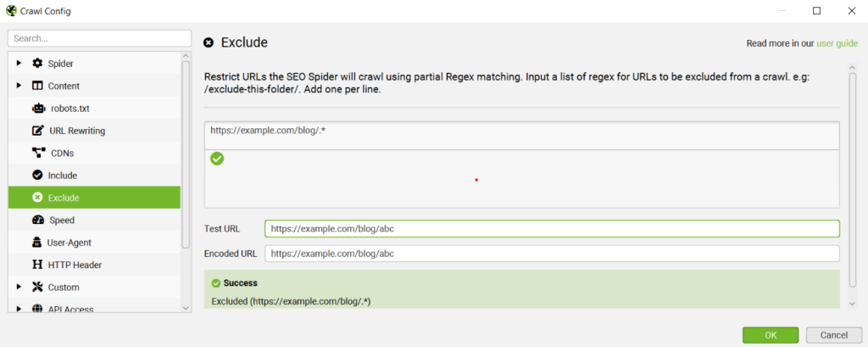Click the Include checkmark icon

(x=37, y=175)
